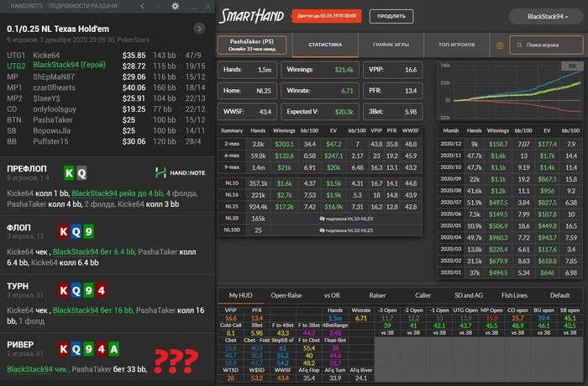Viewport: 588px width, 386px height.
Task: Switch to График игры tab
Action: (391, 45)
